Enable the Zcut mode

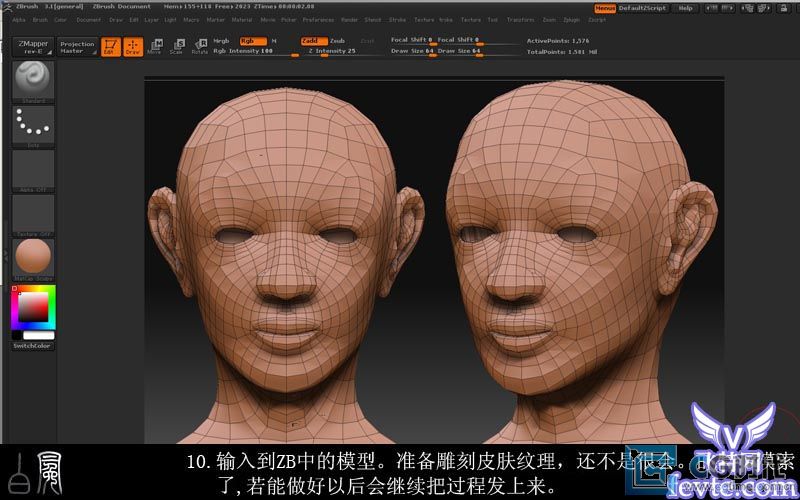click(367, 41)
